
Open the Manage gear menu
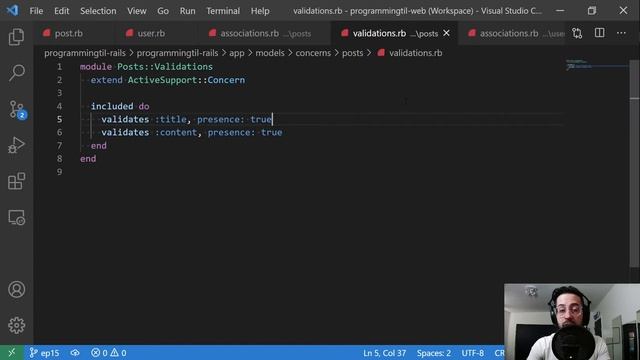[x=16, y=325]
